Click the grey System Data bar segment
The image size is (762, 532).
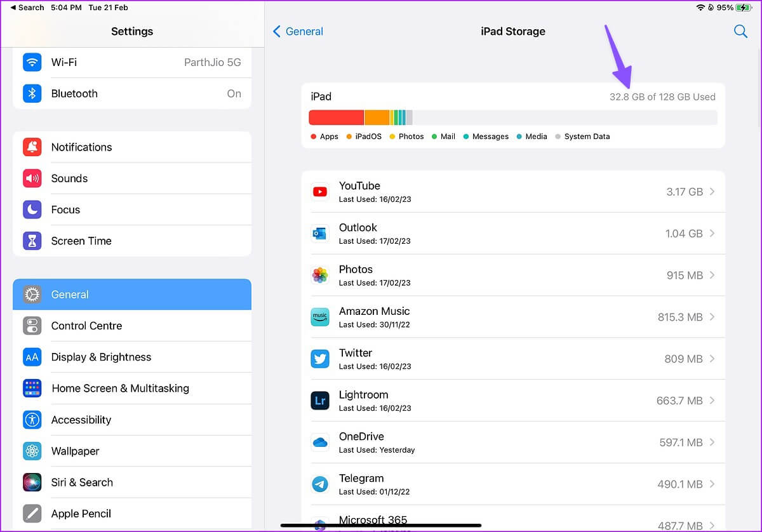pyautogui.click(x=410, y=117)
